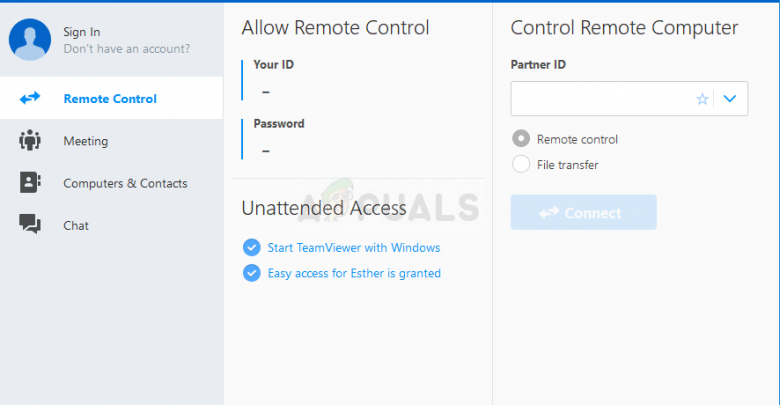Open the Chat tab label
The height and width of the screenshot is (405, 780).
point(76,225)
